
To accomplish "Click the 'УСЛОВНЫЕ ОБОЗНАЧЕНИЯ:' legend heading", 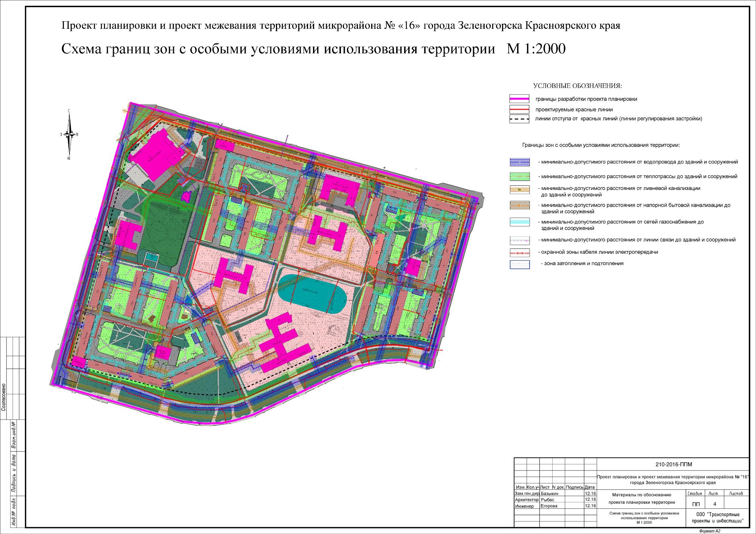I will pyautogui.click(x=577, y=86).
